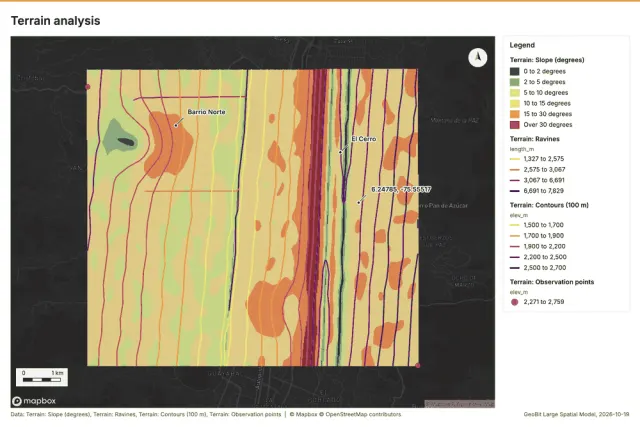Click the Barrio Norte map label
This screenshot has width=640, height=427.
(206, 112)
